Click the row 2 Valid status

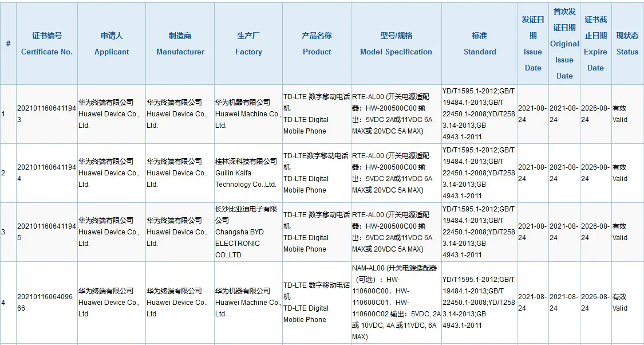(x=627, y=173)
